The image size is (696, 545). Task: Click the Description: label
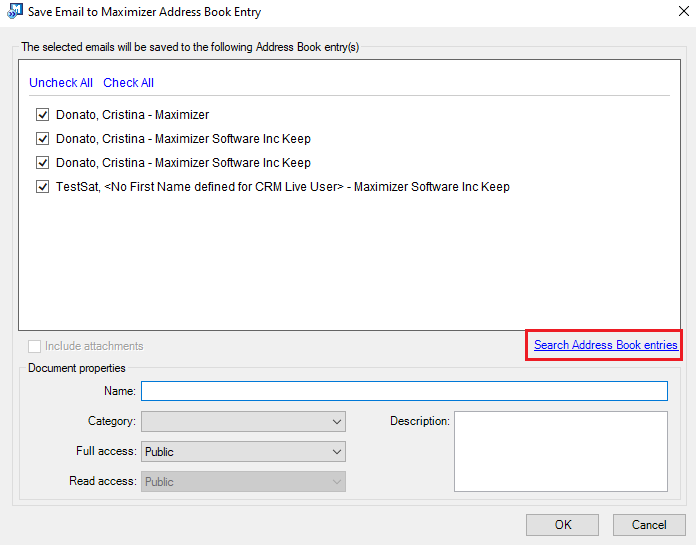coord(420,421)
